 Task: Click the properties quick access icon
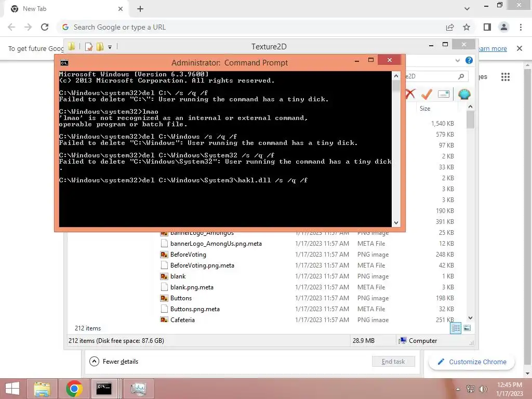[89, 47]
